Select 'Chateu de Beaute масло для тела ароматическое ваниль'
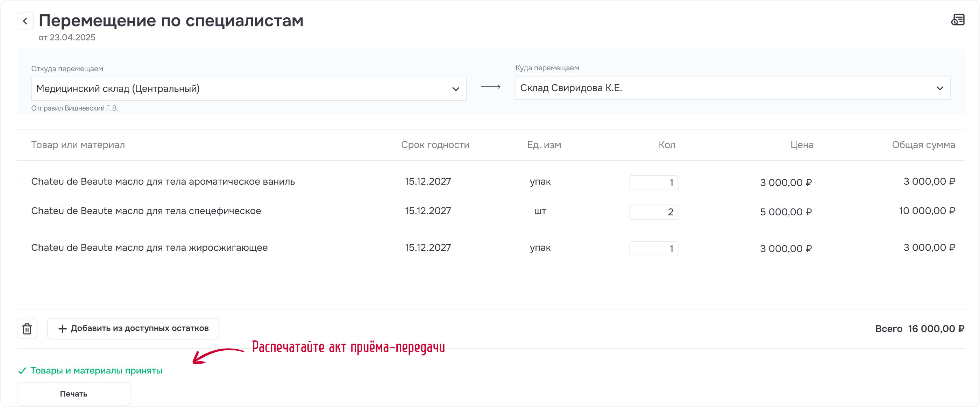Screen dimensions: 980x407 pos(163,181)
